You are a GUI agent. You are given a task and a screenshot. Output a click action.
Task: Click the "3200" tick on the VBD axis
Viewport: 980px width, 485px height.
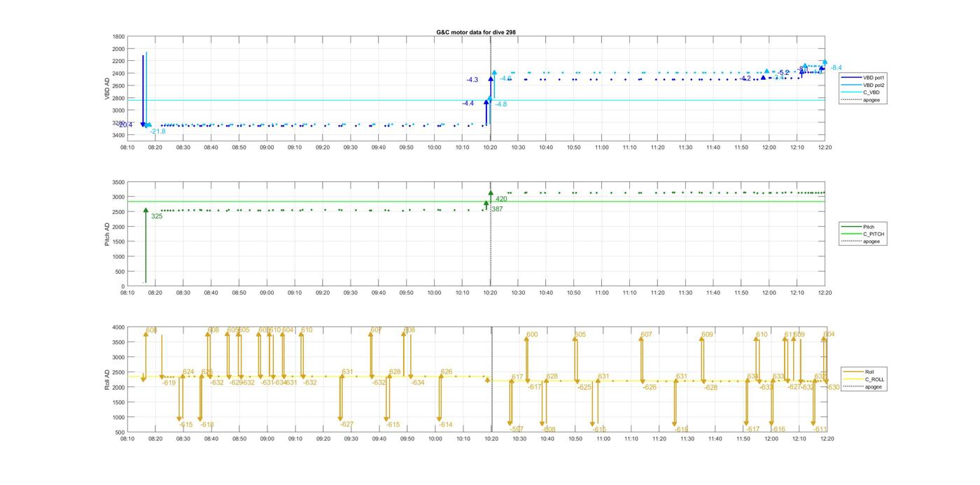(118, 122)
